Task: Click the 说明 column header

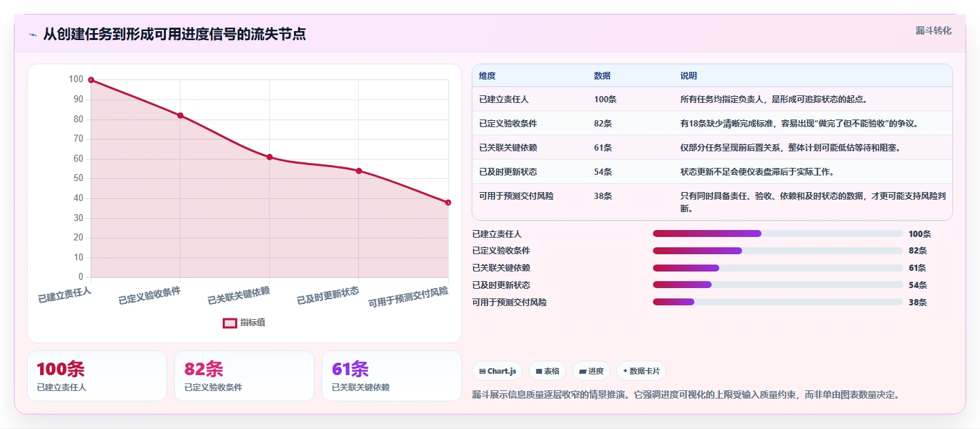Action: click(813, 76)
